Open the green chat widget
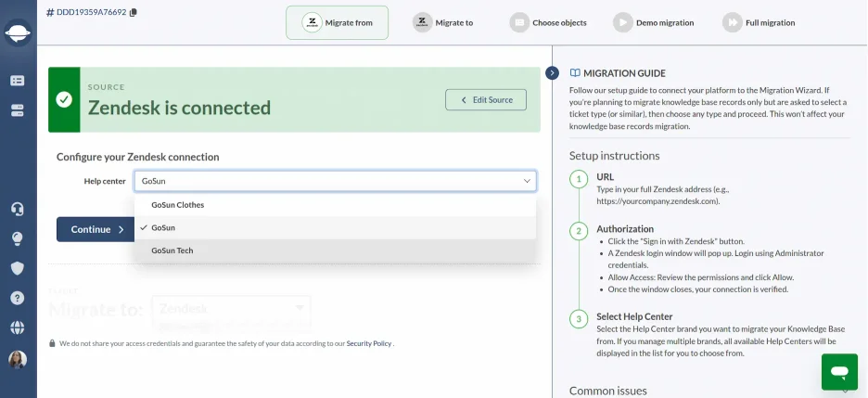This screenshot has height=398, width=868. pyautogui.click(x=839, y=371)
